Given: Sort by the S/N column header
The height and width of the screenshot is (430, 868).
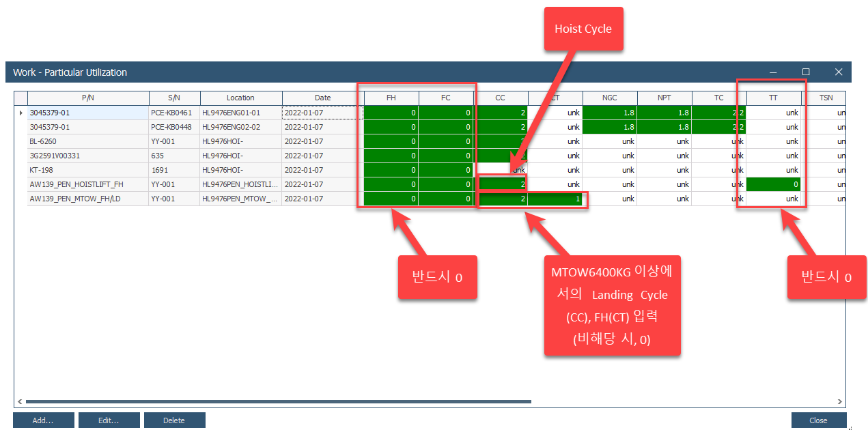Looking at the screenshot, I should pos(174,98).
